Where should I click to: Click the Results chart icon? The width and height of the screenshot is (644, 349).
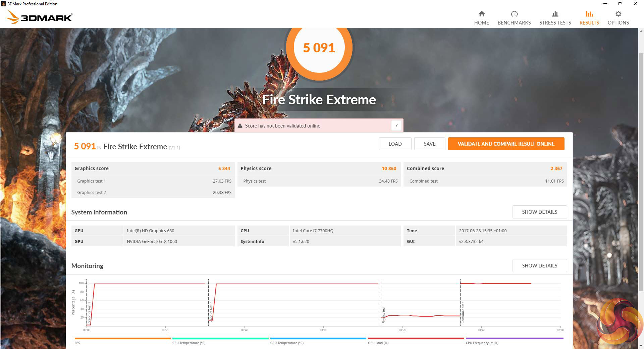(x=589, y=14)
